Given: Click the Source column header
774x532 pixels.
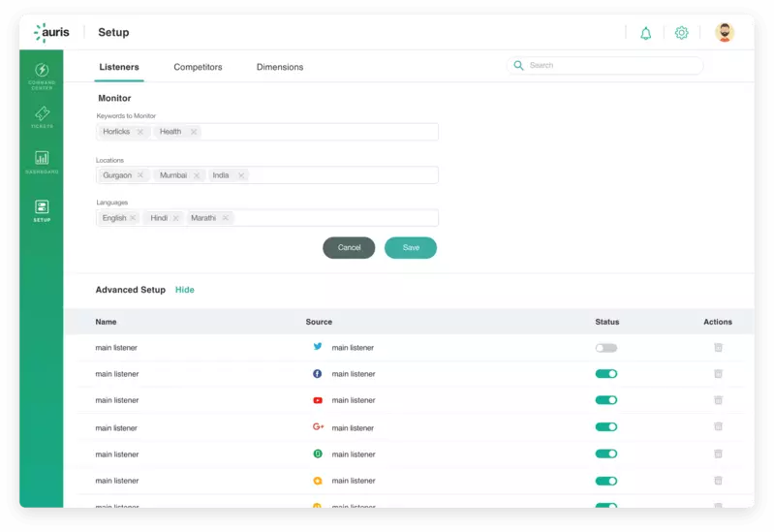Looking at the screenshot, I should [x=319, y=322].
